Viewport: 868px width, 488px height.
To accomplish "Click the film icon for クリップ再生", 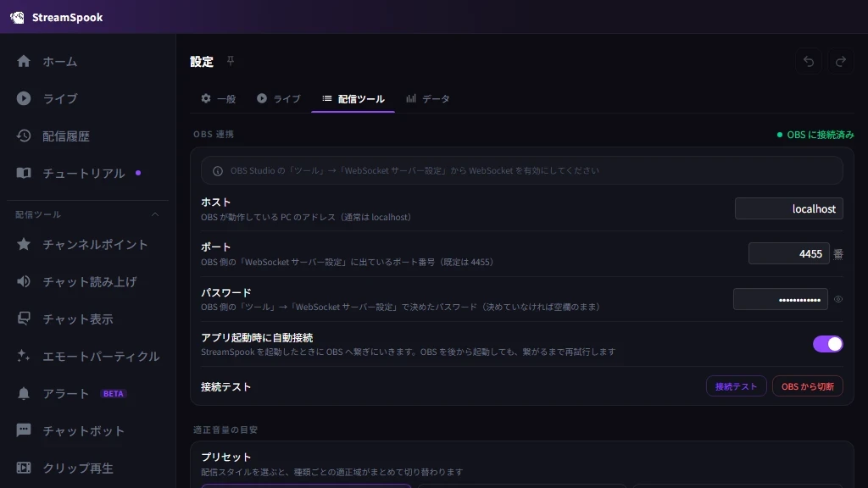I will (23, 468).
